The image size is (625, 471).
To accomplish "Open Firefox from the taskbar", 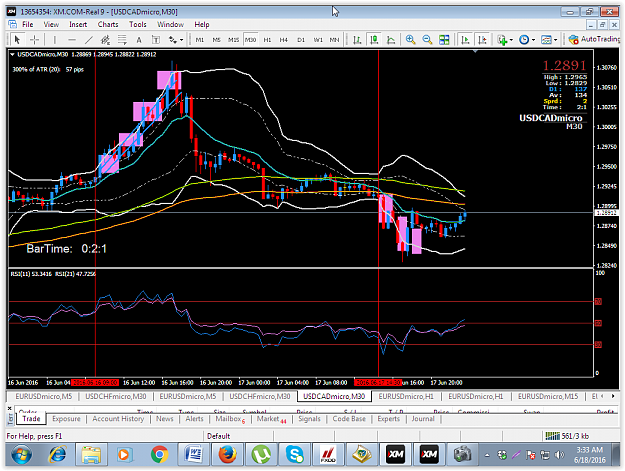I will pyautogui.click(x=227, y=454).
